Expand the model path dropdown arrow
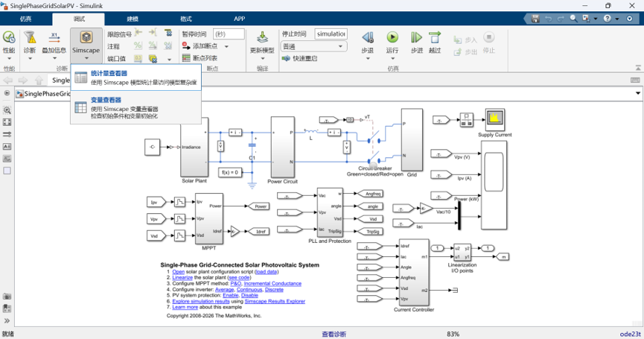This screenshot has height=339, width=644. [x=637, y=93]
